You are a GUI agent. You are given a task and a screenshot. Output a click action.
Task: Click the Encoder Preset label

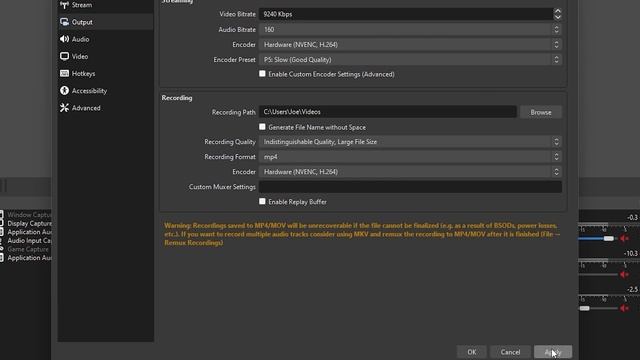click(234, 60)
